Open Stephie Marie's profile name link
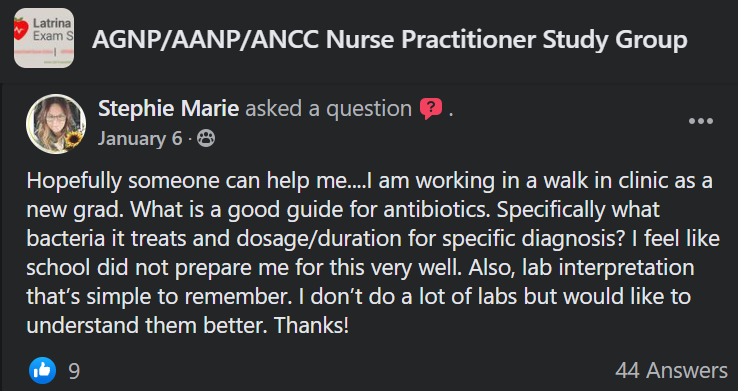The height and width of the screenshot is (391, 738). (168, 109)
